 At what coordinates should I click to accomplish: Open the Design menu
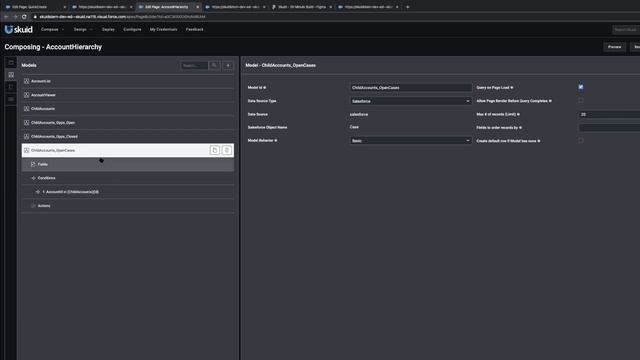point(83,29)
